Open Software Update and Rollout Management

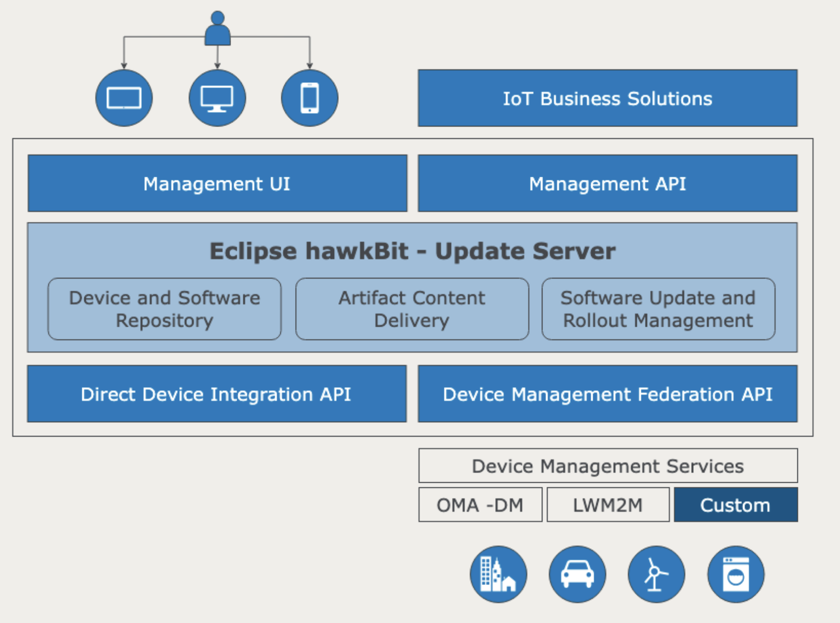[658, 309]
